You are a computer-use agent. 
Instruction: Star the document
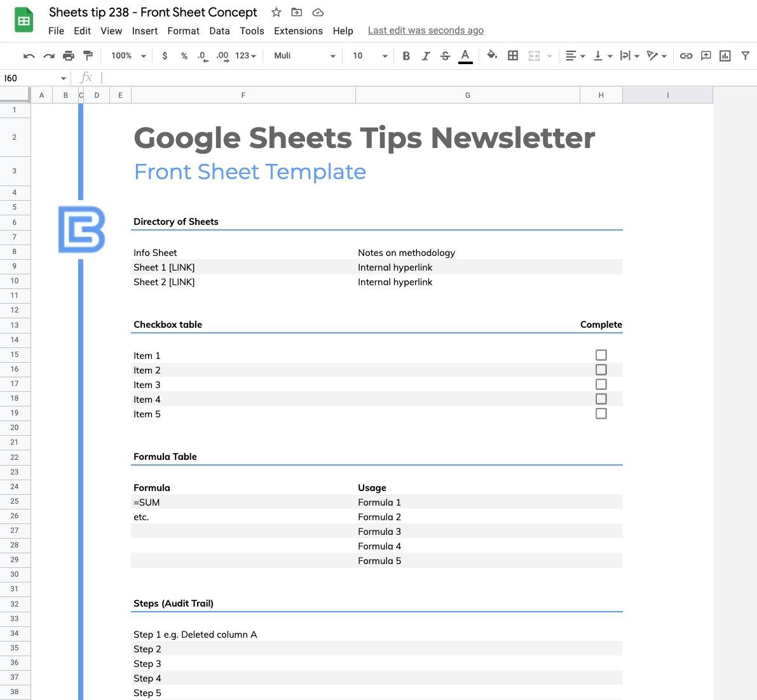(x=276, y=13)
